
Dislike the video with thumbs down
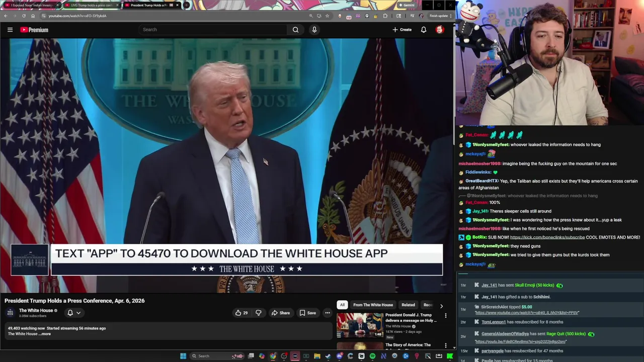258,313
